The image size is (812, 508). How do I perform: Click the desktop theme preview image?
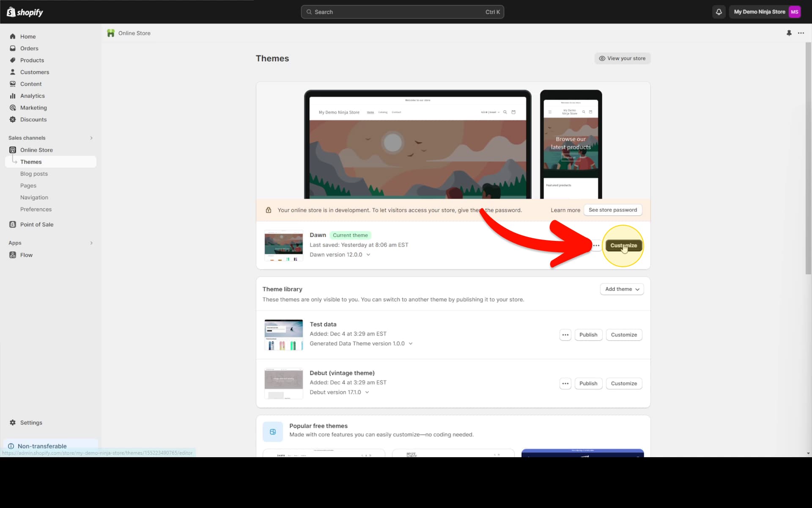click(x=417, y=144)
